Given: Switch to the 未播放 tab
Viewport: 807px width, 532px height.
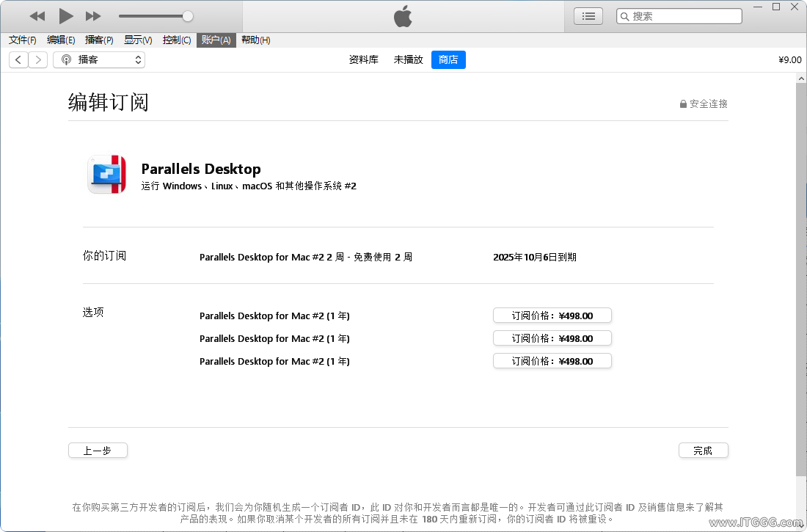Looking at the screenshot, I should 408,59.
